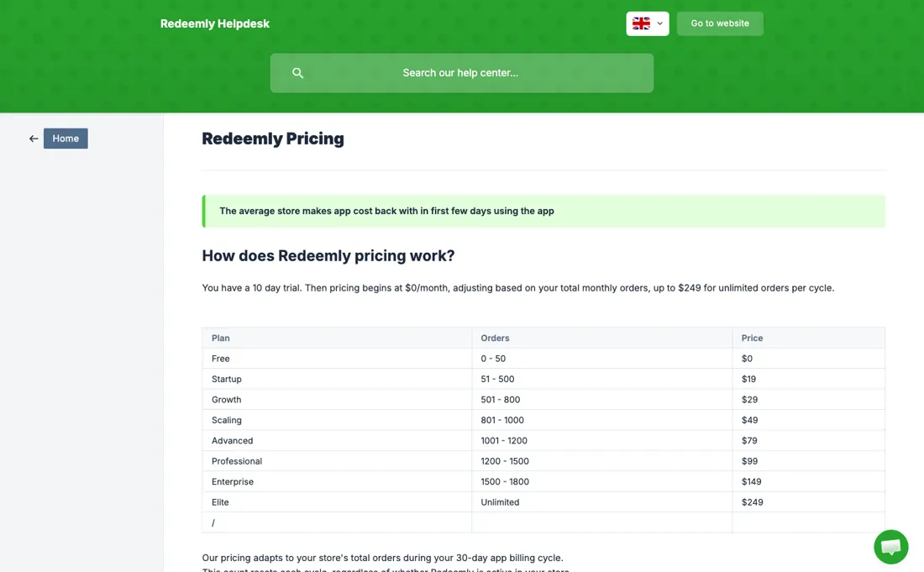Click the How does Redeemly pricing work heading
This screenshot has width=924, height=572.
328,255
